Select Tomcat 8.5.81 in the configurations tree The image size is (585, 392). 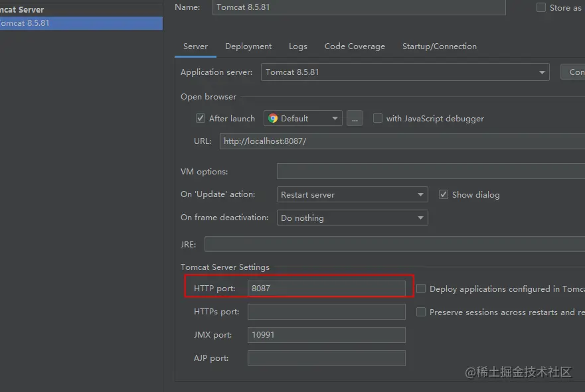click(x=81, y=23)
